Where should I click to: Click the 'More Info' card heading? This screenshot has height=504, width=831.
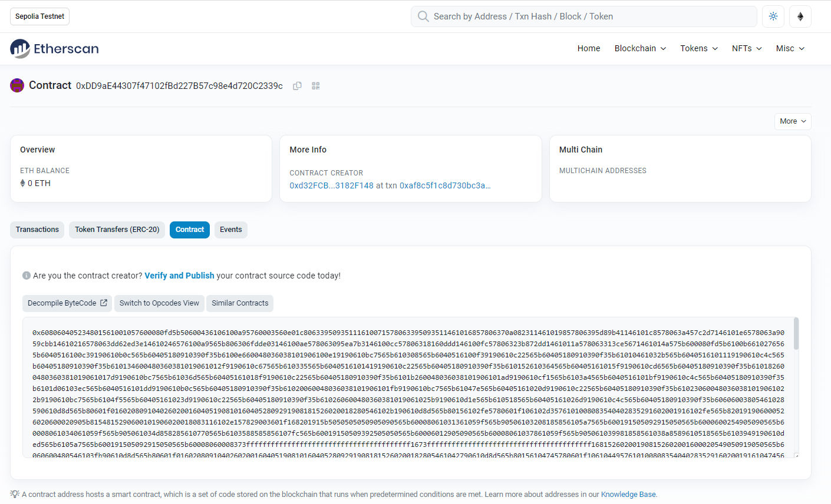(308, 150)
